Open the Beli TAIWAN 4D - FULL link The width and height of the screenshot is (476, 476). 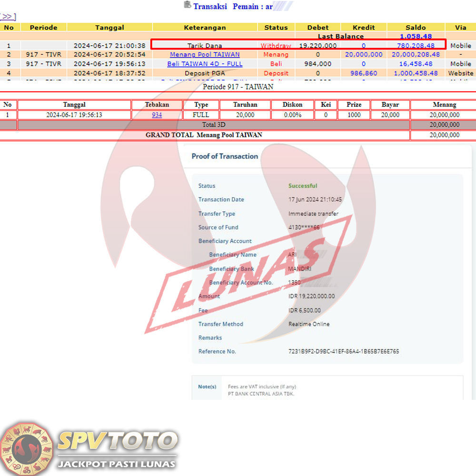pos(205,64)
